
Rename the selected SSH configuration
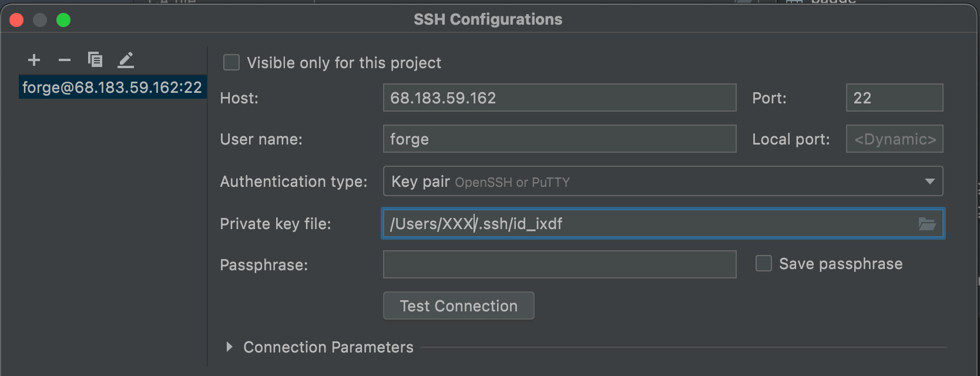point(126,60)
